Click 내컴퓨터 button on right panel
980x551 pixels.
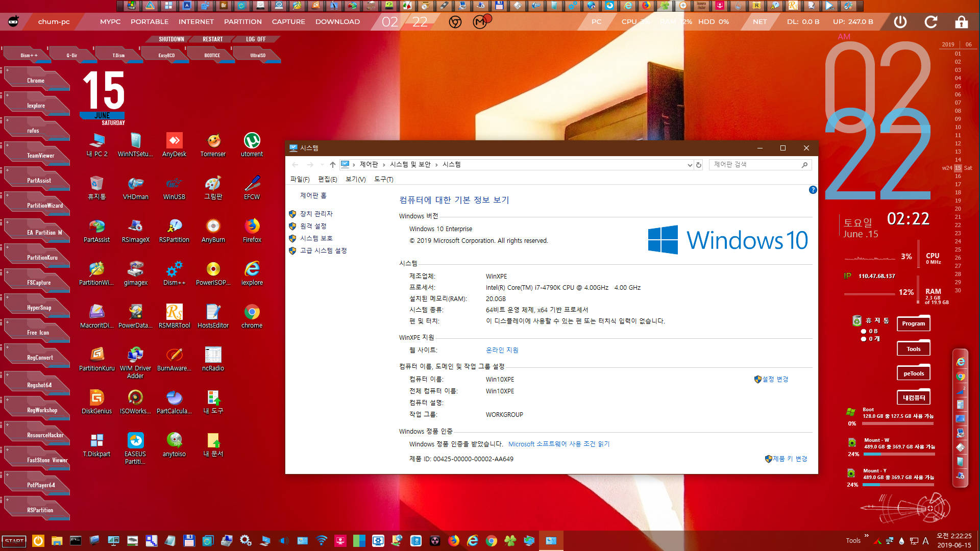(914, 397)
